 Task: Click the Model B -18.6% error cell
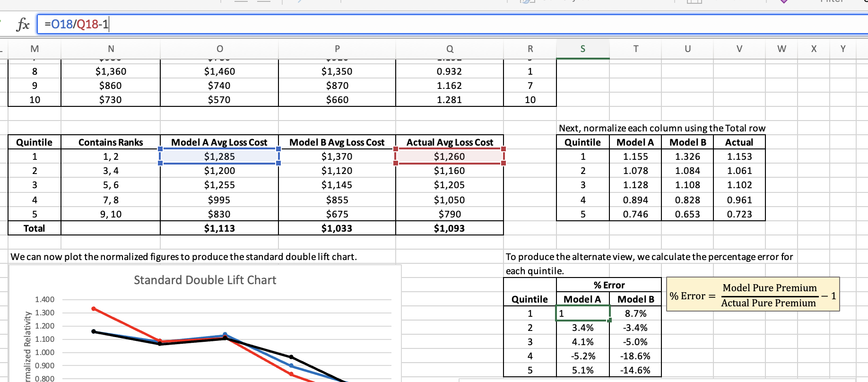pyautogui.click(x=635, y=356)
